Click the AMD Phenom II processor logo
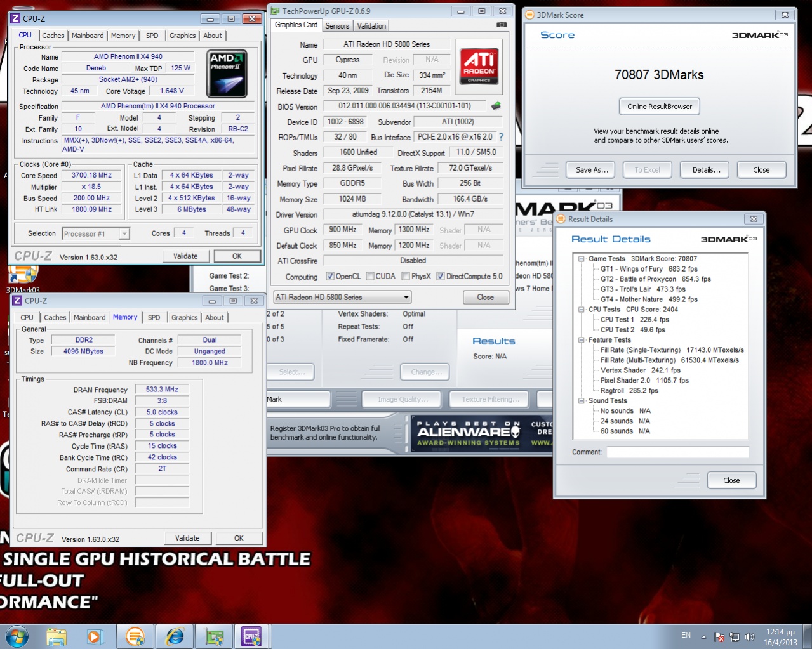 coord(227,74)
